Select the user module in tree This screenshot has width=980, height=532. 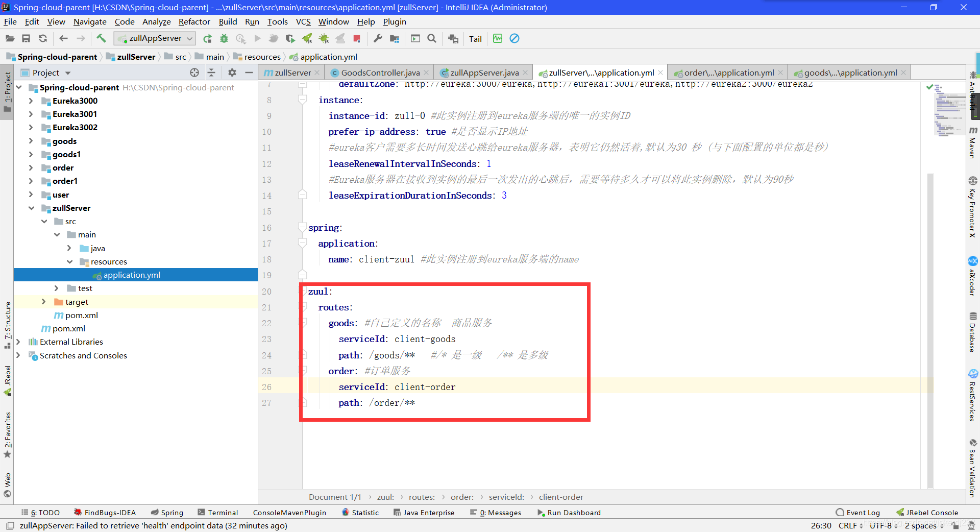(60, 195)
